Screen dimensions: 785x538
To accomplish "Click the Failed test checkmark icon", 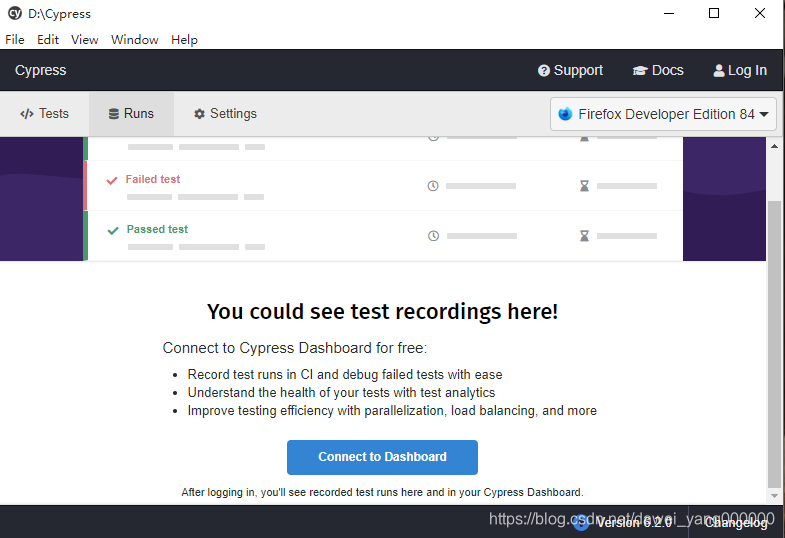I will 112,181.
